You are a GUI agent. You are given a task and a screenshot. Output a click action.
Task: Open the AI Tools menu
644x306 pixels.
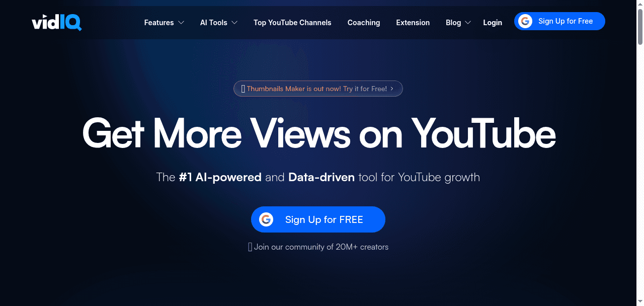pos(214,23)
